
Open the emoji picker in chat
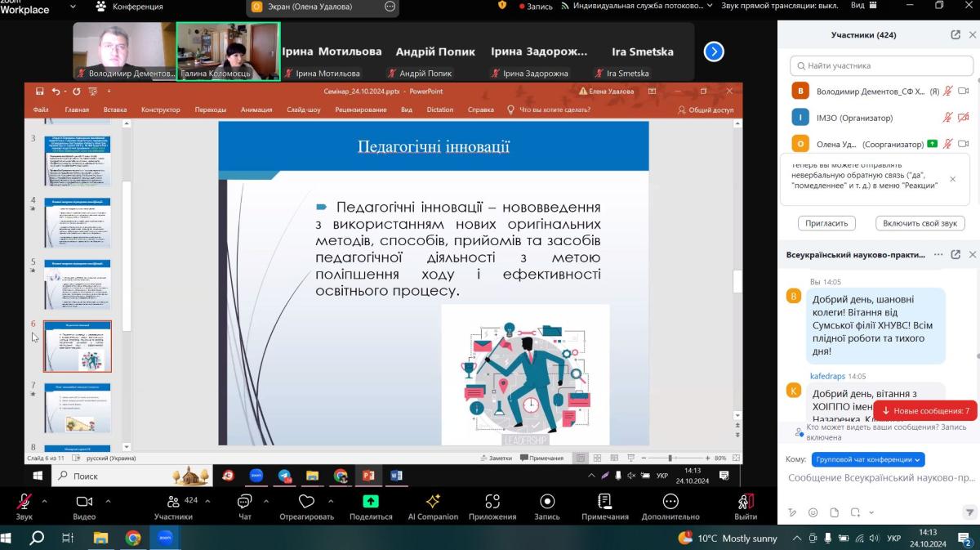(813, 512)
